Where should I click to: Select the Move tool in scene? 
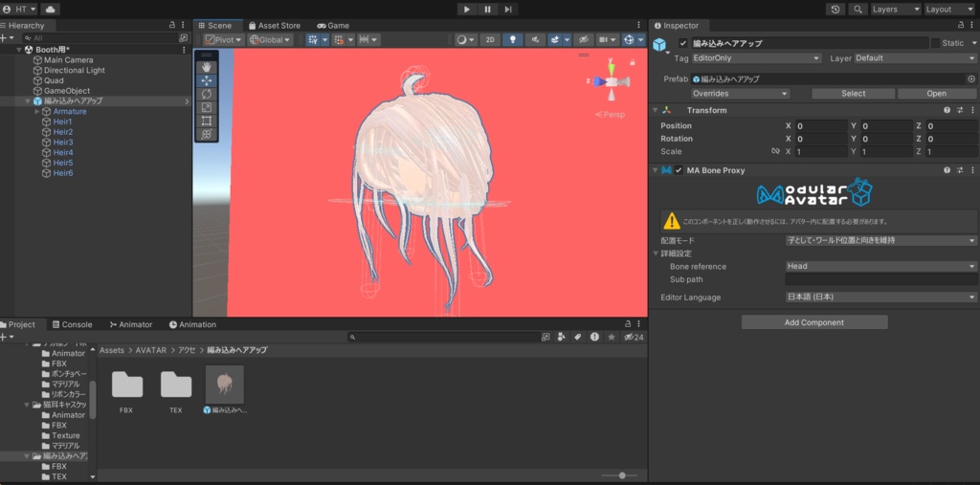207,80
